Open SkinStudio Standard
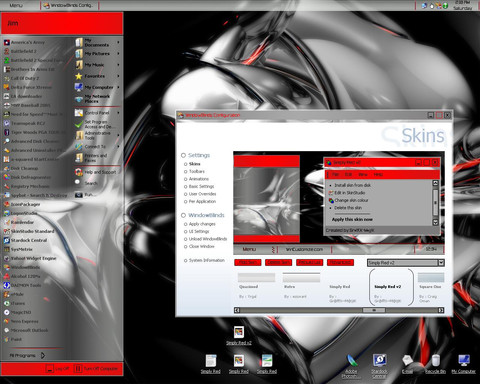This screenshot has width=480, height=384. point(29,231)
